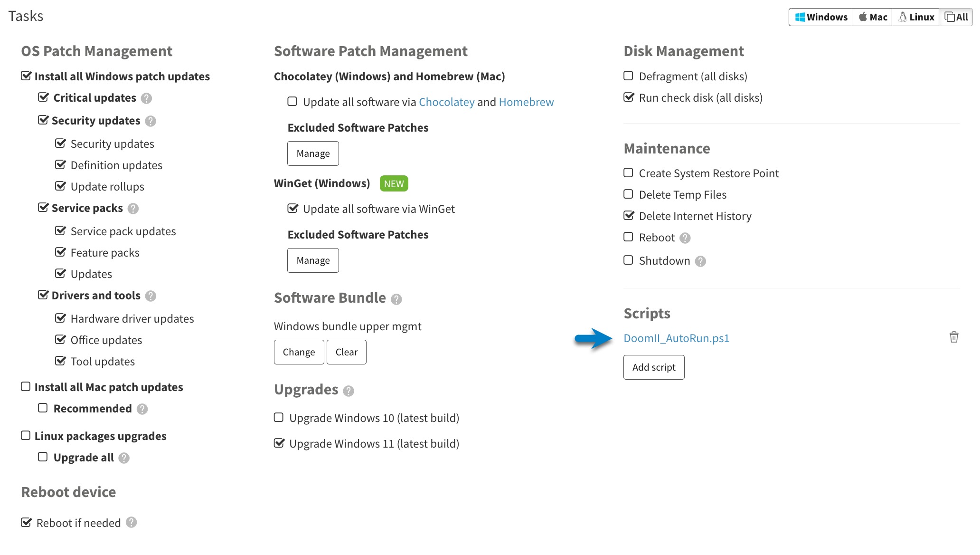Screen dimensions: 980x555
Task: Select the All platforms filter
Action: coord(956,17)
